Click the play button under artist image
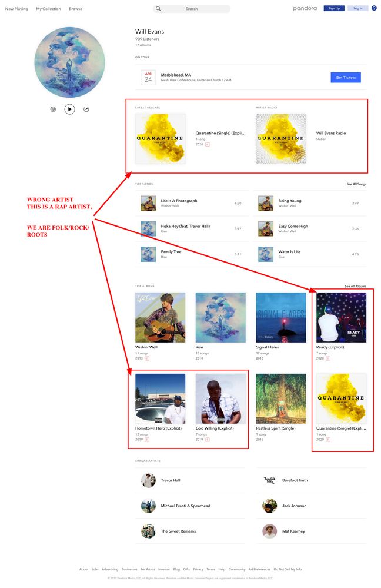The width and height of the screenshot is (381, 588). click(69, 109)
